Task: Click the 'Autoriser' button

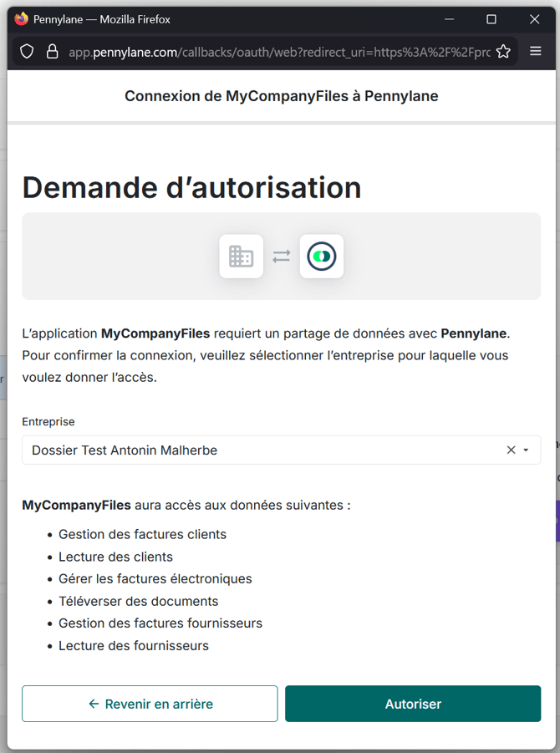Action: tap(412, 704)
